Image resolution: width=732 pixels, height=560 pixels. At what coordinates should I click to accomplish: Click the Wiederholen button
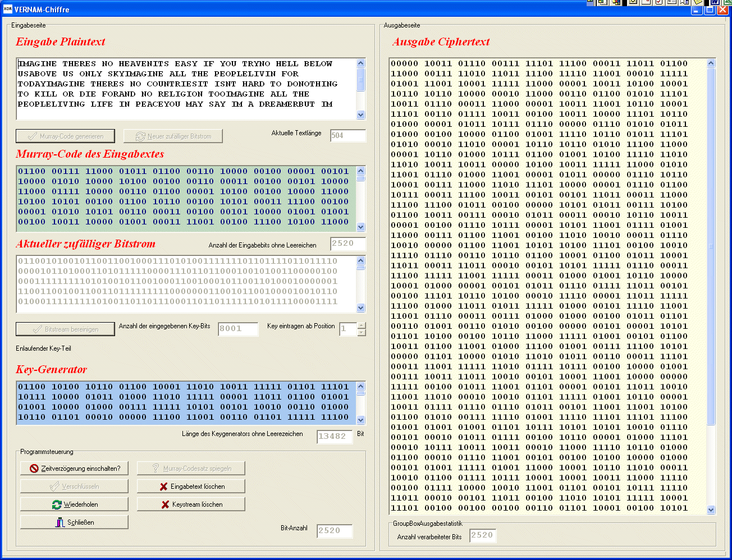tap(74, 504)
